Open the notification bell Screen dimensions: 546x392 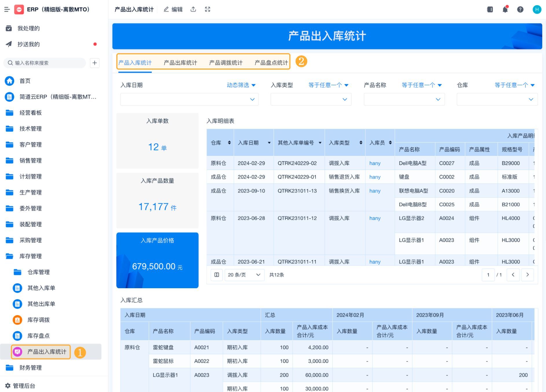(505, 10)
